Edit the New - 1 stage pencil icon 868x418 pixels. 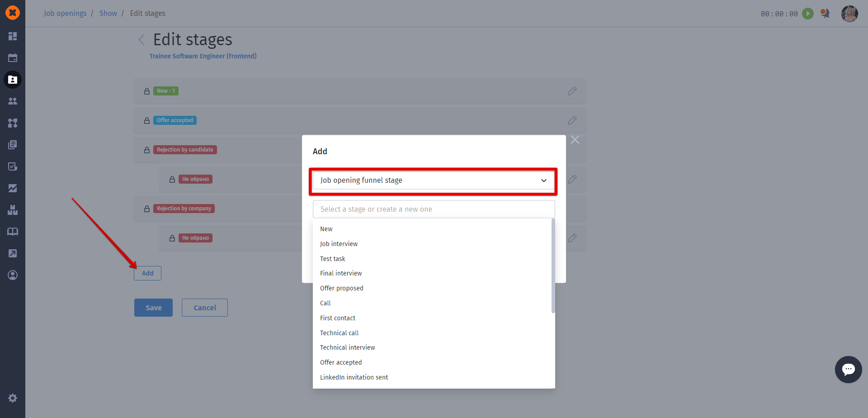pos(572,91)
